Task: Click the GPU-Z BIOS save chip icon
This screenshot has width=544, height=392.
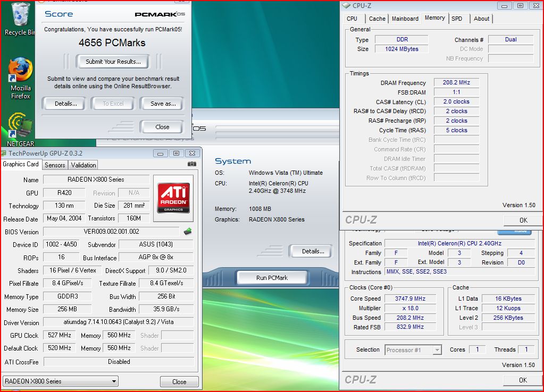Action: pos(187,231)
